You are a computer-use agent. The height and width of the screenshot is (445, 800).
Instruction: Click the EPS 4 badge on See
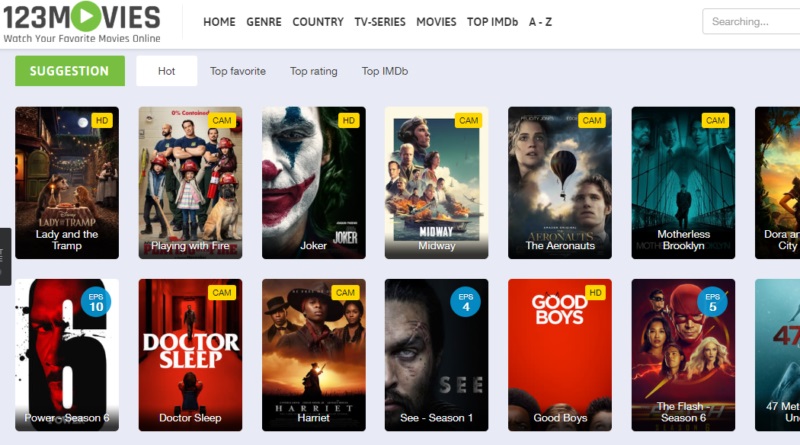point(465,302)
